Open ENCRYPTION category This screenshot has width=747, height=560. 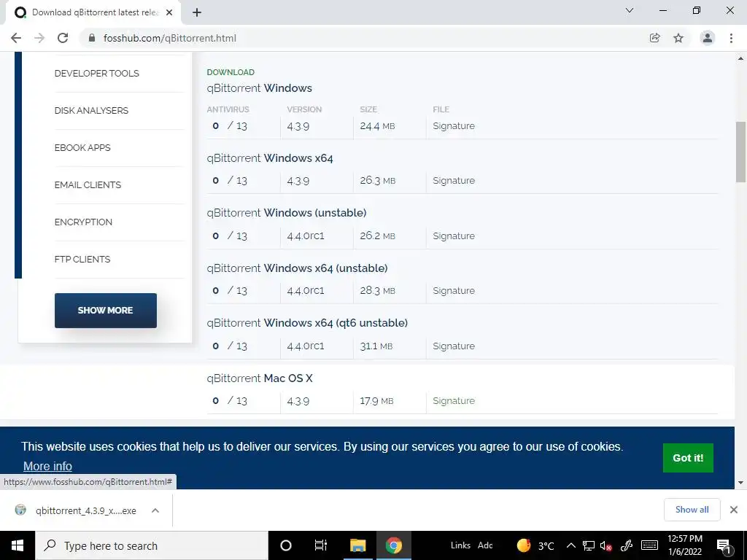point(83,222)
